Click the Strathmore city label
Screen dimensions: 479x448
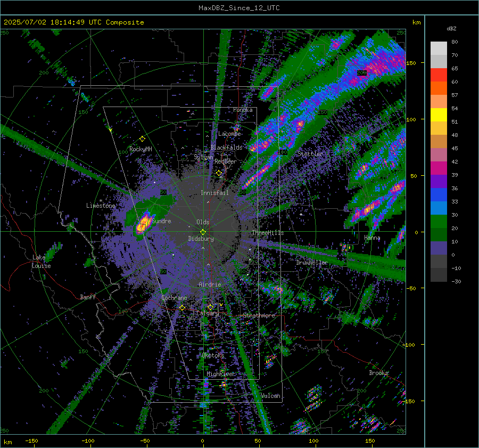tap(259, 315)
